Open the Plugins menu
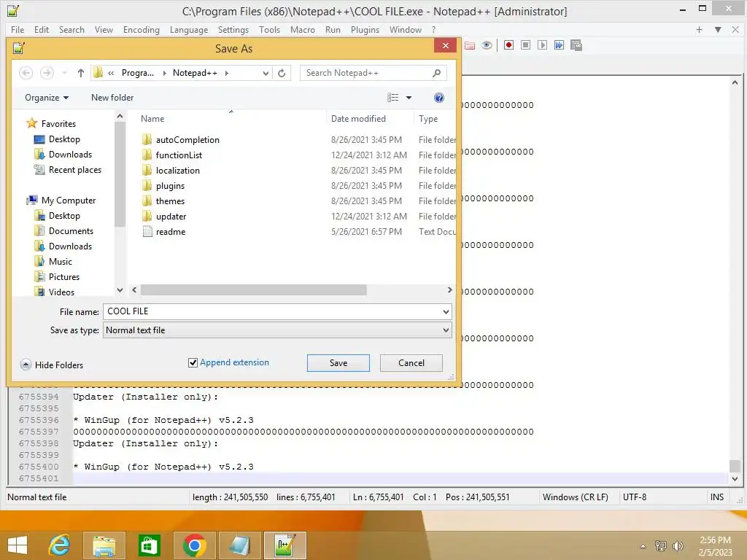The image size is (747, 560). [365, 29]
